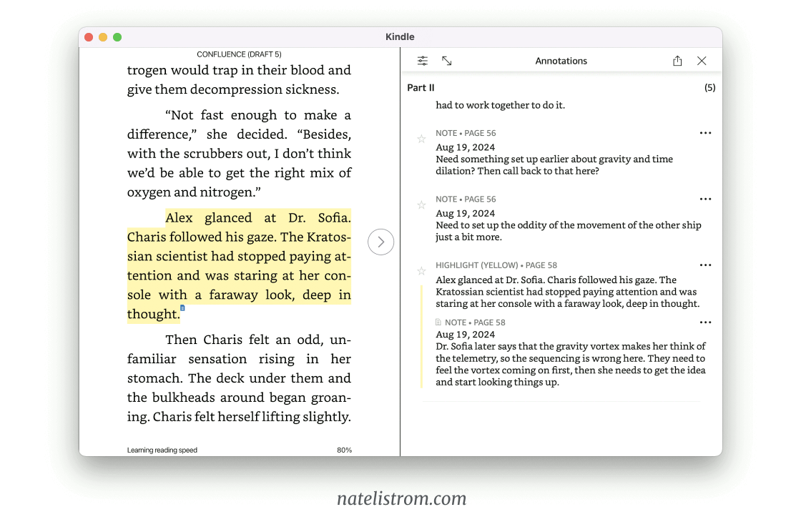Open more options for gravity and time dilation note
The height and width of the screenshot is (532, 801).
click(x=705, y=133)
